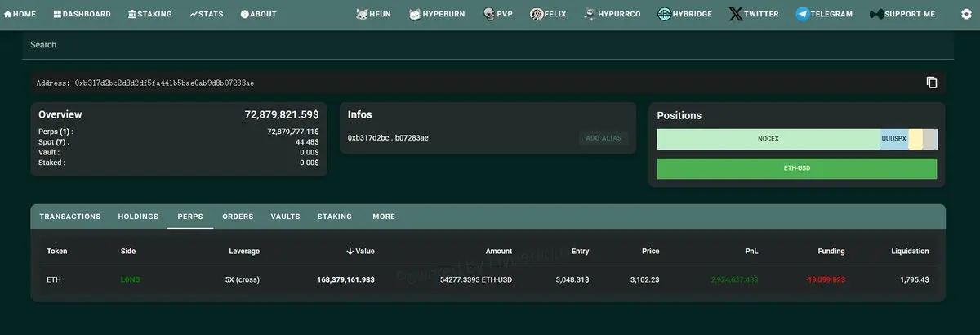Screen dimensions: 980x335
Task: Click the Spot (7) overview row label
Action: pos(54,142)
